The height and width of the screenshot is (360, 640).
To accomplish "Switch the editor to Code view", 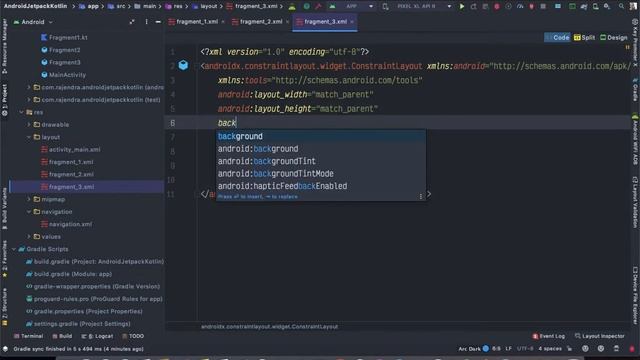I will [557, 38].
